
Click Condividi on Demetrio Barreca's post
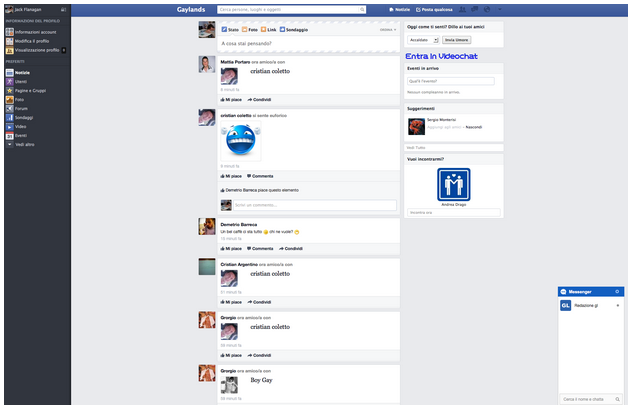pyautogui.click(x=291, y=248)
